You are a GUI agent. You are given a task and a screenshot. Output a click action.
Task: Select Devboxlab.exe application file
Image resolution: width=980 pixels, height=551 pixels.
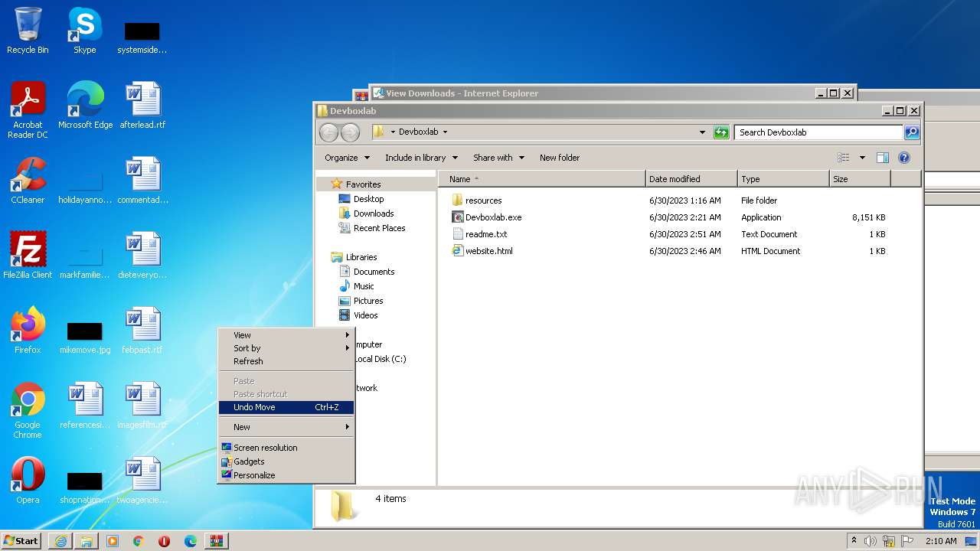pyautogui.click(x=493, y=217)
